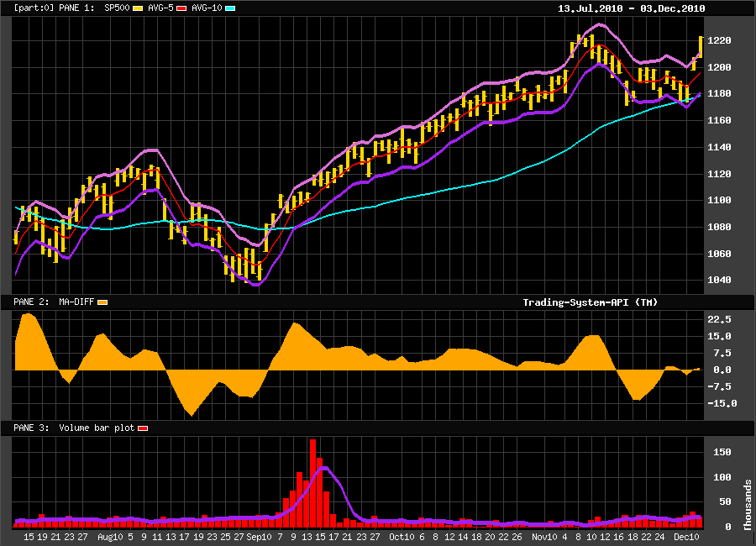This screenshot has height=546, width=756.
Task: Click the red AVG-5 legend swatch
Action: click(181, 8)
